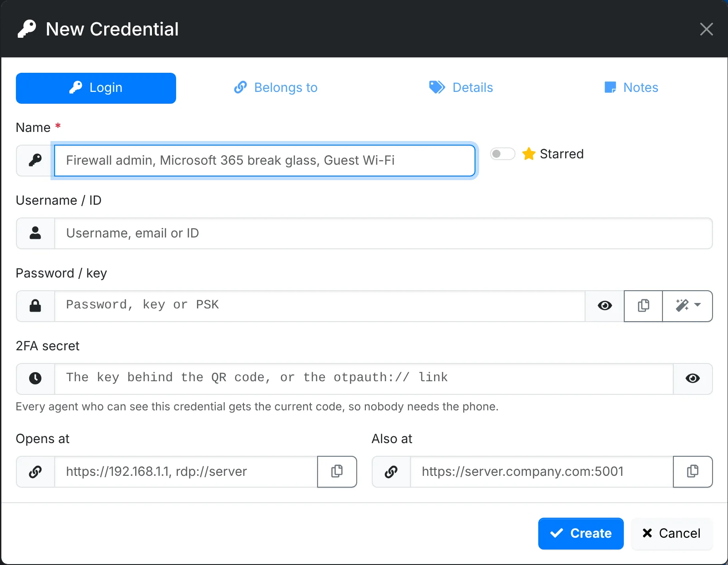This screenshot has height=565, width=728.
Task: Open the Details tab
Action: pos(461,87)
